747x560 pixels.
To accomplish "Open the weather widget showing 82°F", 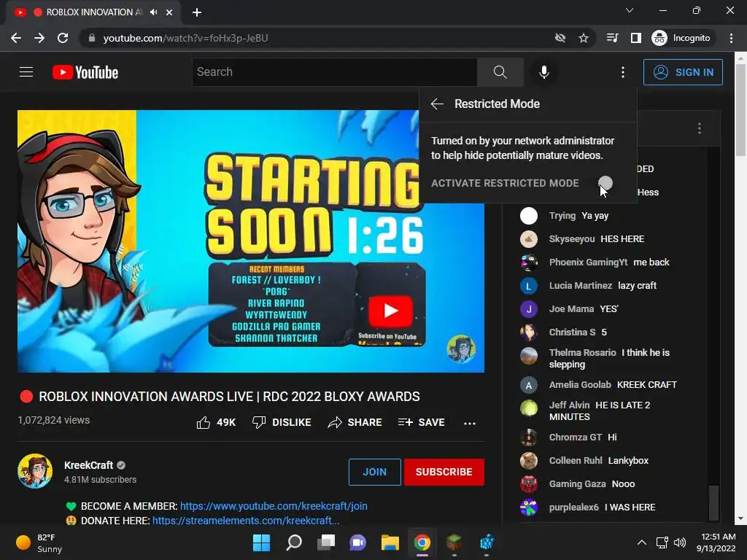I will click(x=39, y=542).
